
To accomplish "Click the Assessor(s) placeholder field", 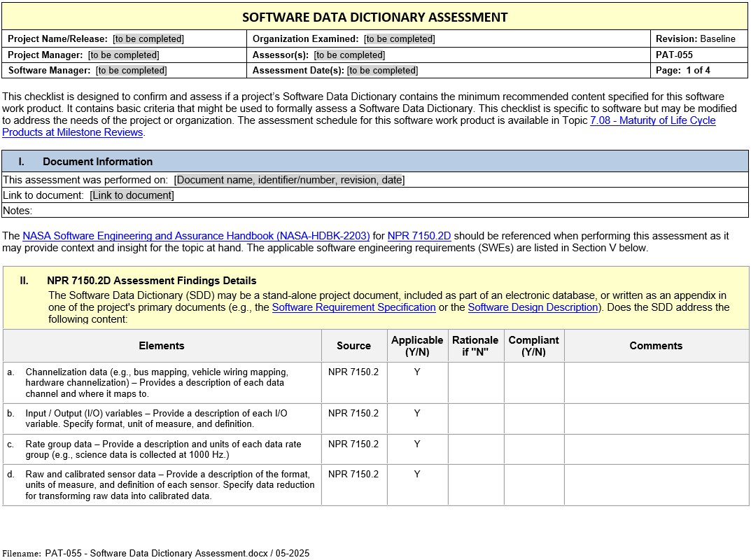I will pyautogui.click(x=349, y=55).
